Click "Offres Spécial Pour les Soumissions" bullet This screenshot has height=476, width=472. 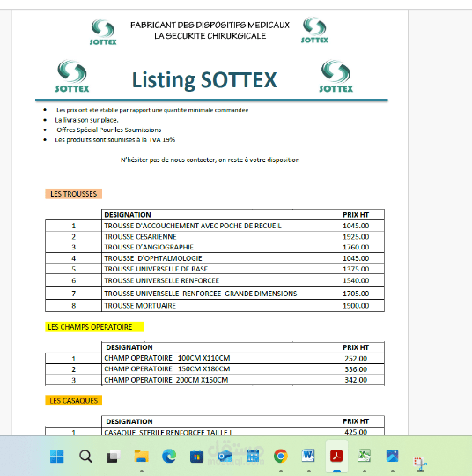pyautogui.click(x=108, y=130)
